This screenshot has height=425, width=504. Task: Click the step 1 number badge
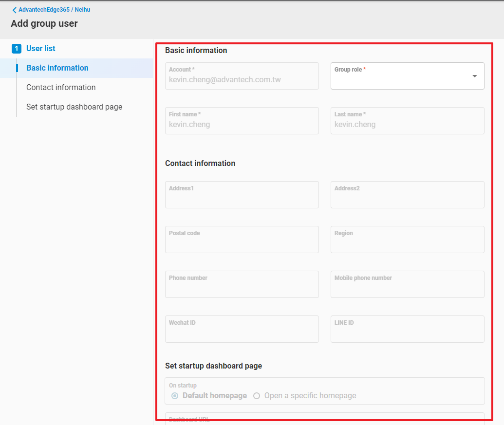[x=17, y=48]
